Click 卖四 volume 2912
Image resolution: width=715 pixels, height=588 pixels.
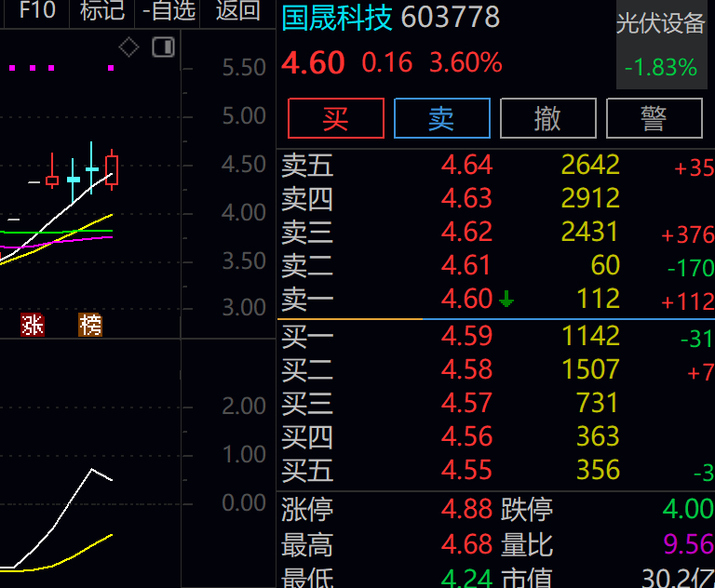[590, 198]
